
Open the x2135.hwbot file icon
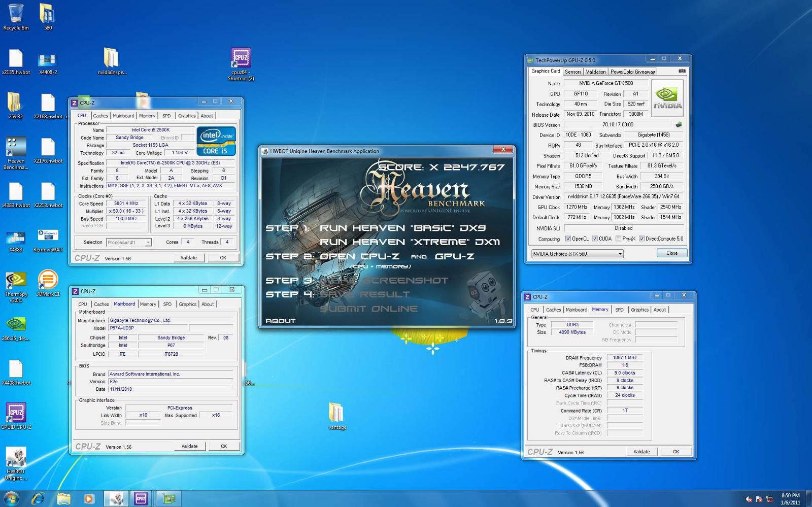(x=16, y=61)
